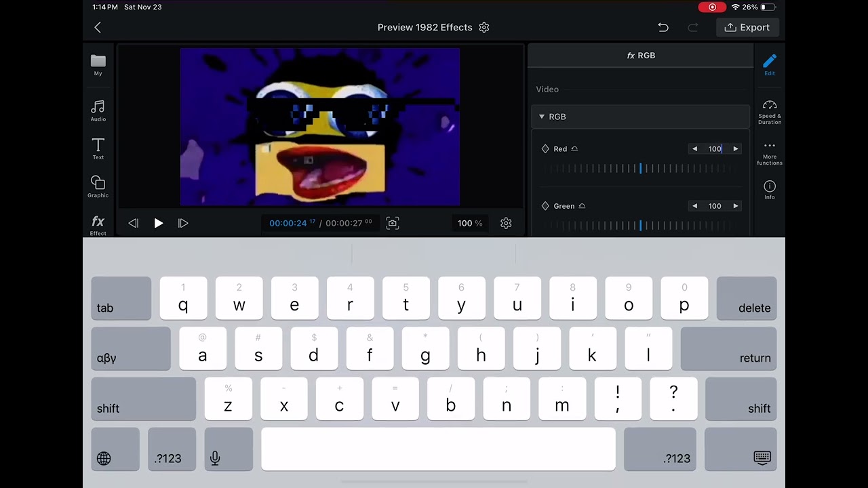Screen dimensions: 868x488
Task: Step forward one frame
Action: coord(183,223)
